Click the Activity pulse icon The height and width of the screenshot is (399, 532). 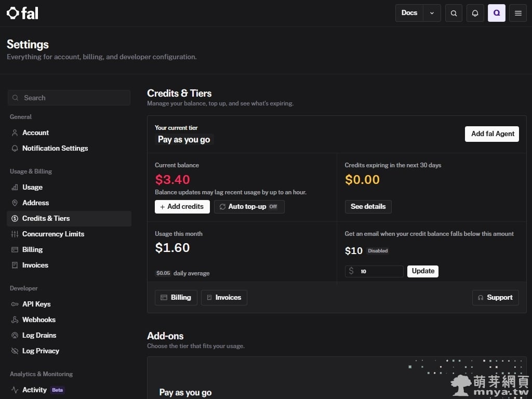pyautogui.click(x=15, y=390)
